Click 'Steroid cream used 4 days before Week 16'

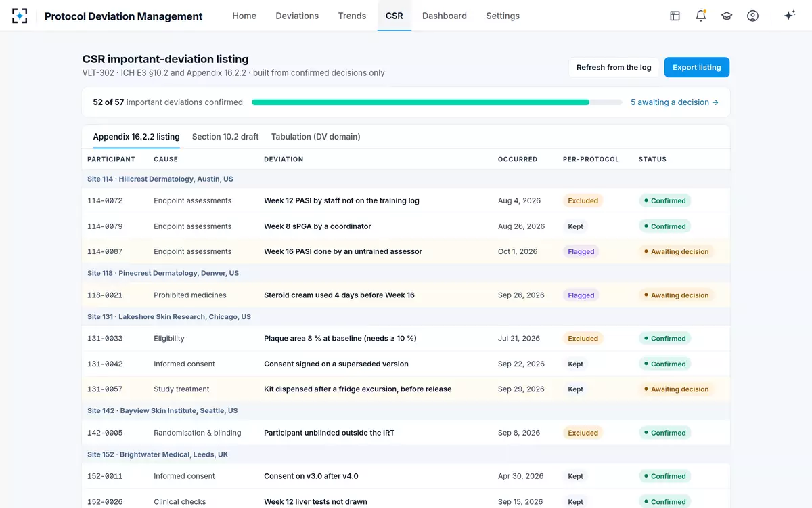point(339,295)
